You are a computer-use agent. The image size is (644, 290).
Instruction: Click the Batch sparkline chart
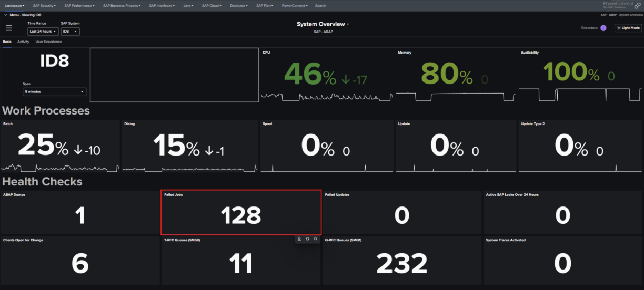(x=59, y=168)
